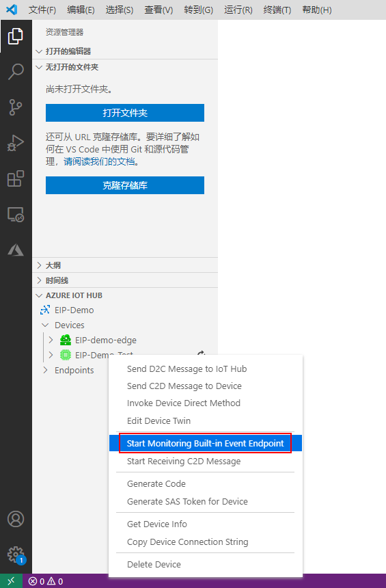The width and height of the screenshot is (386, 588).
Task: Select Start Monitoring Built-in Event Endpoint
Action: [206, 443]
